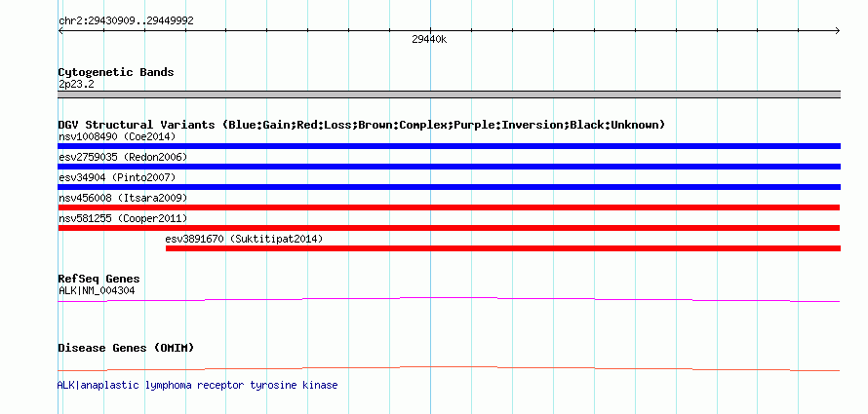Viewport: 868px width, 414px height.
Task: Select the esv2759035 (Redon2006) label
Action: tap(123, 157)
